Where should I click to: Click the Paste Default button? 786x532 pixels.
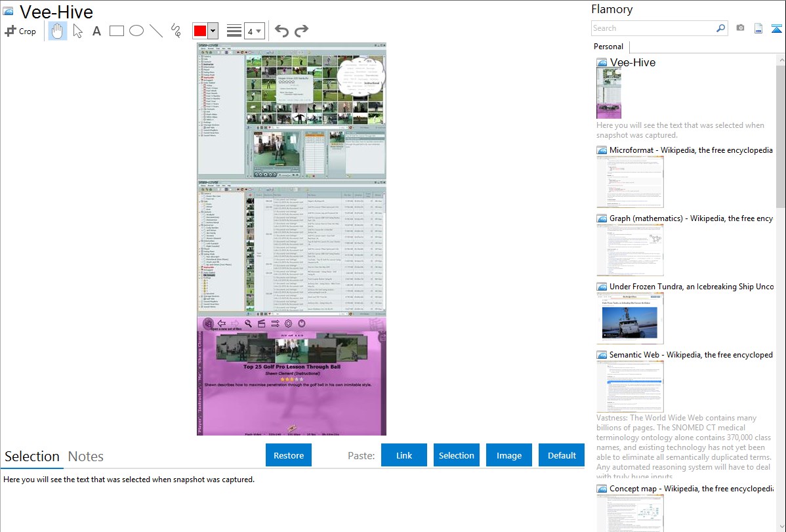point(562,455)
